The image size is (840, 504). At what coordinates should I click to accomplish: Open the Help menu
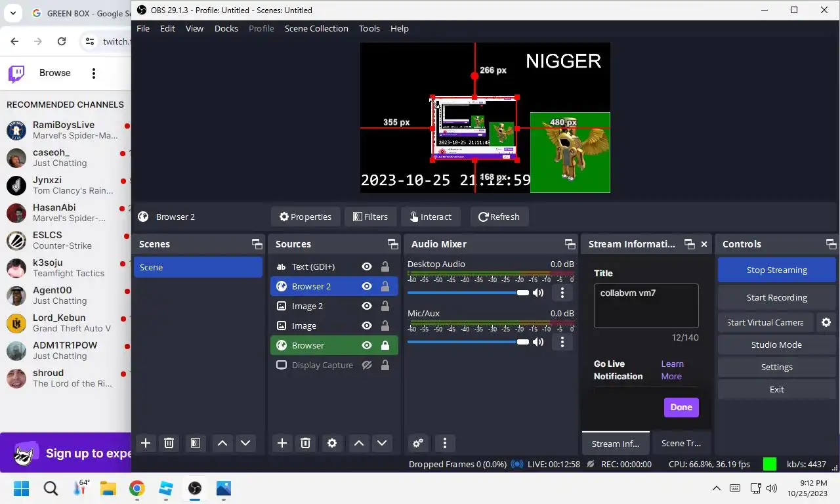(400, 28)
